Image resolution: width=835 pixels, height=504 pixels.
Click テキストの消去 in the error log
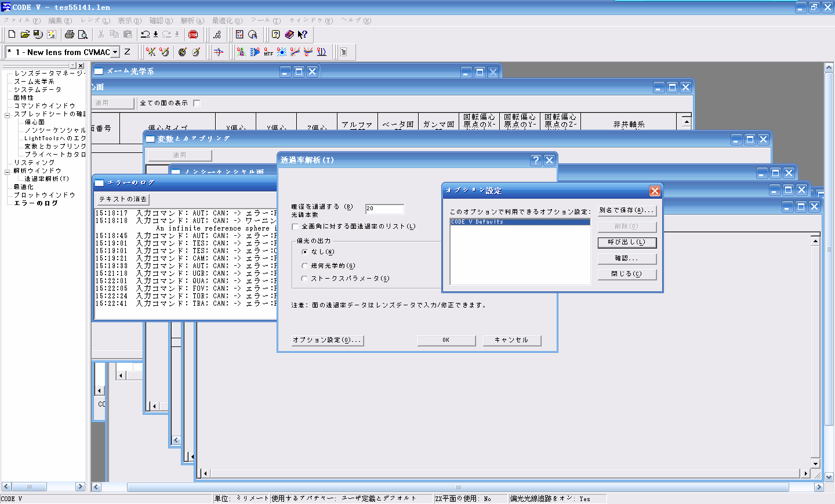(x=123, y=199)
